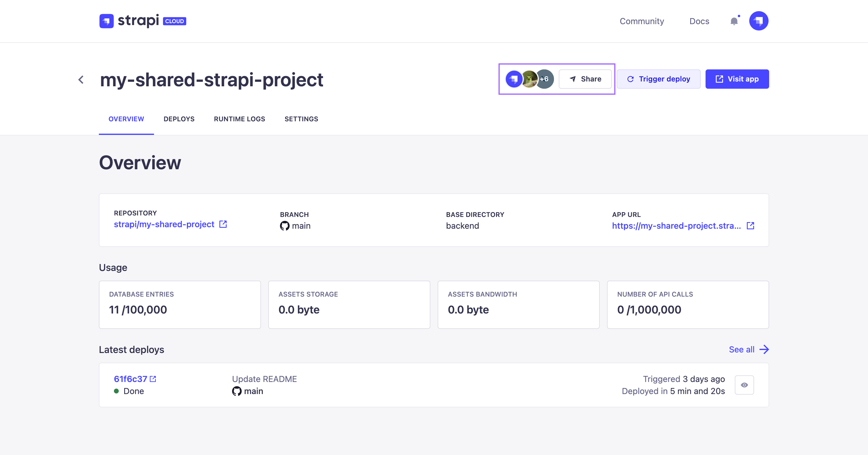Click the Community navigation link
The image size is (868, 455).
641,21
